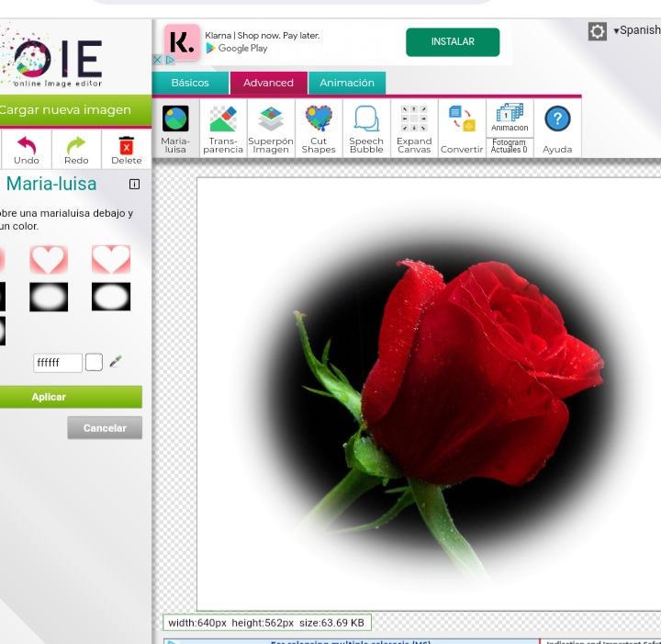
Task: Delete the current image
Action: click(127, 148)
